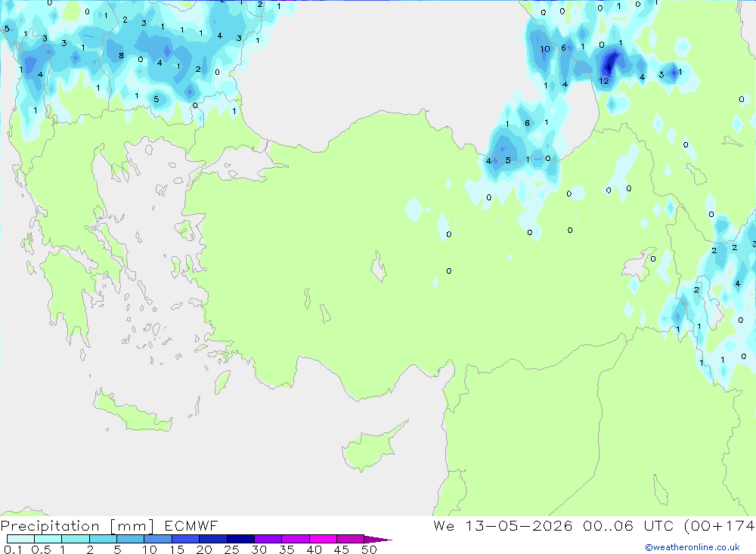Click the 20–25 mm dark blue legend box
The width and height of the screenshot is (756, 554).
[213, 539]
